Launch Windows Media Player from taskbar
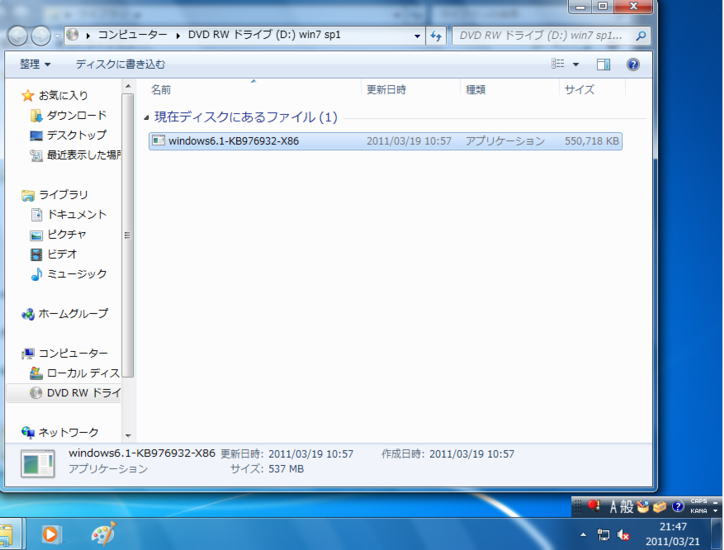The image size is (724, 550). tap(50, 534)
